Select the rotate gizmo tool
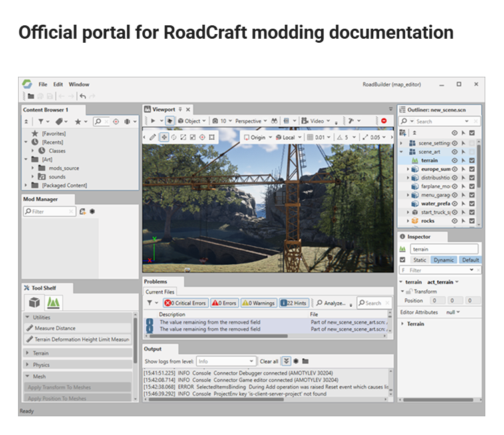This screenshot has width=504, height=435. coord(174,137)
